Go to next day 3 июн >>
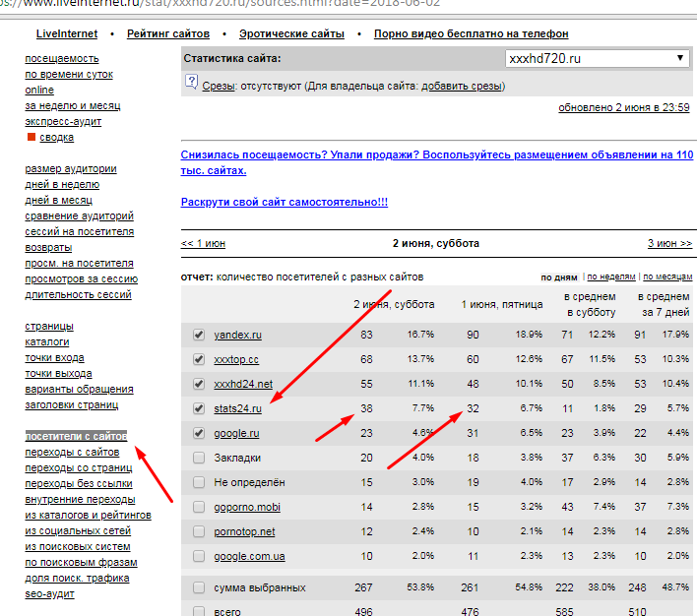Screen dimensions: 697x616 pyautogui.click(x=668, y=243)
